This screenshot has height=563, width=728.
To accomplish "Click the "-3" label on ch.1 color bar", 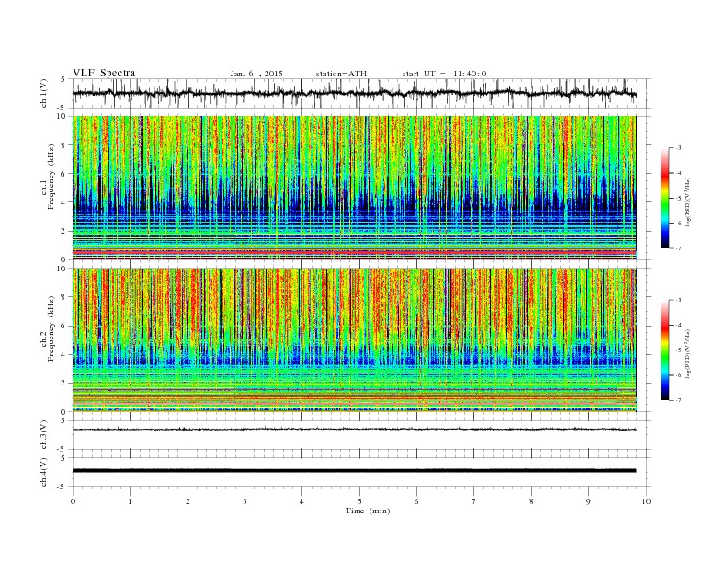I will pos(678,148).
